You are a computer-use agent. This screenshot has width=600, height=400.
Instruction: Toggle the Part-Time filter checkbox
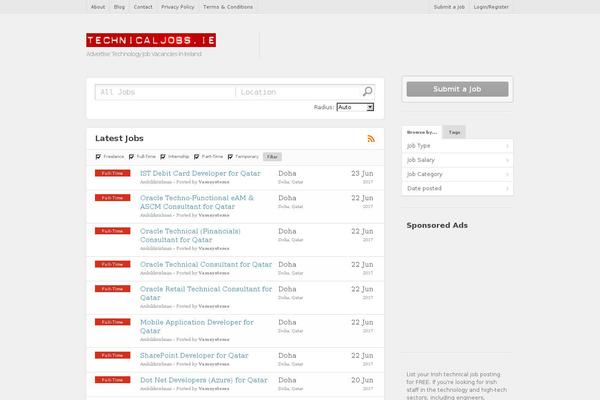coord(197,157)
